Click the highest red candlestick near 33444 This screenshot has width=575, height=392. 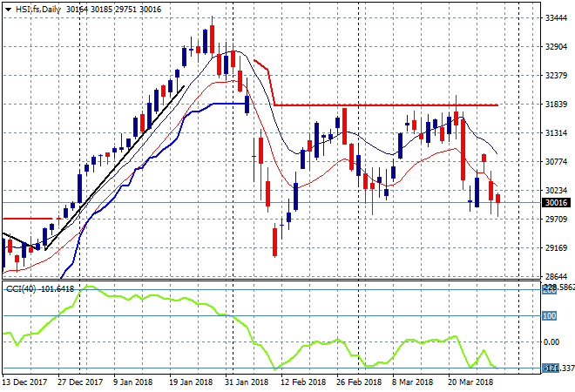(x=212, y=39)
